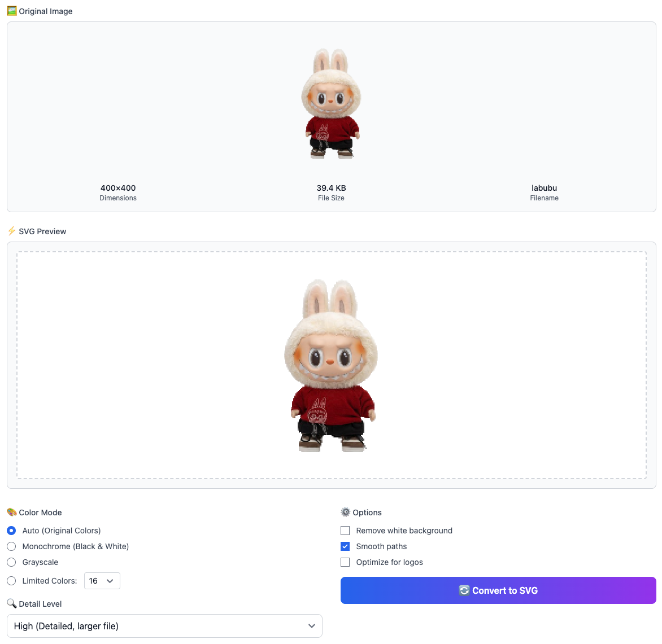
Task: Click the Options gear icon
Action: tap(345, 512)
